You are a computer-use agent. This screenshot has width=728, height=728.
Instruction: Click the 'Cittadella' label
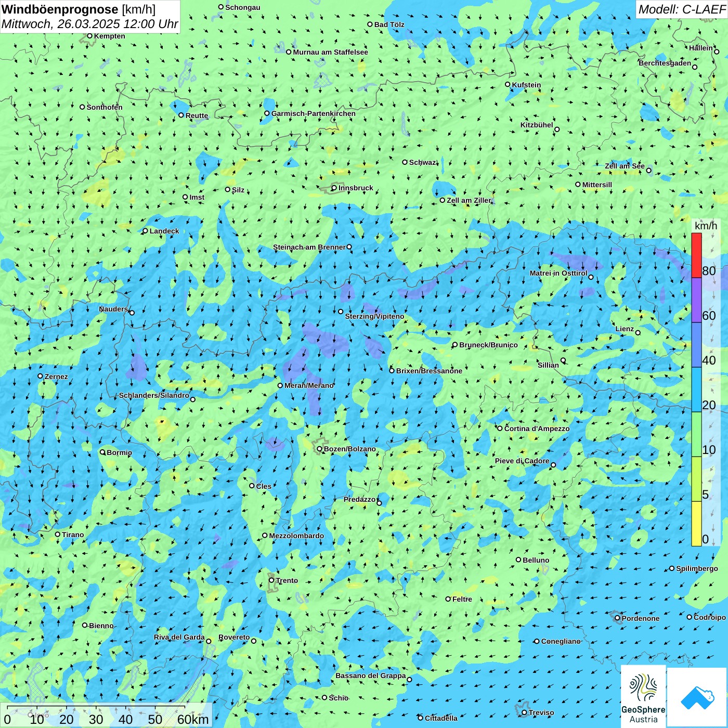click(441, 718)
